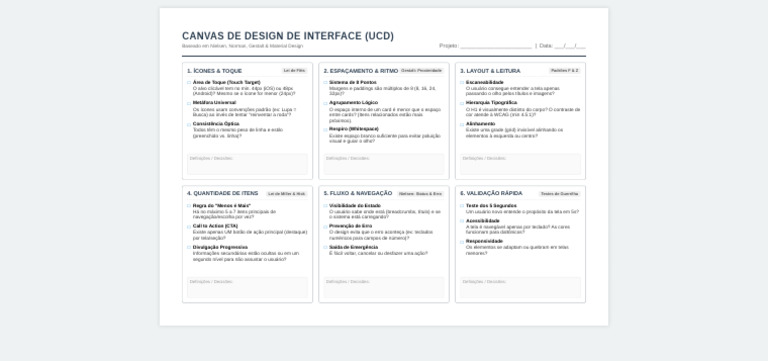
Task: Check the Hierarquia Tipográfica box
Action: 462,103
